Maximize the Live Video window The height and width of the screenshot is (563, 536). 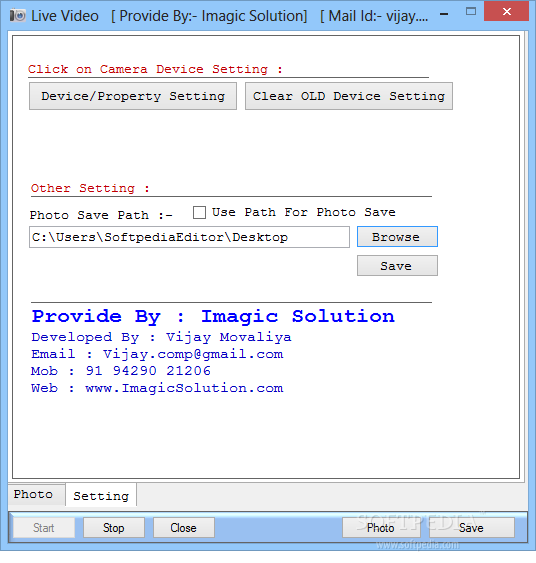pos(471,12)
